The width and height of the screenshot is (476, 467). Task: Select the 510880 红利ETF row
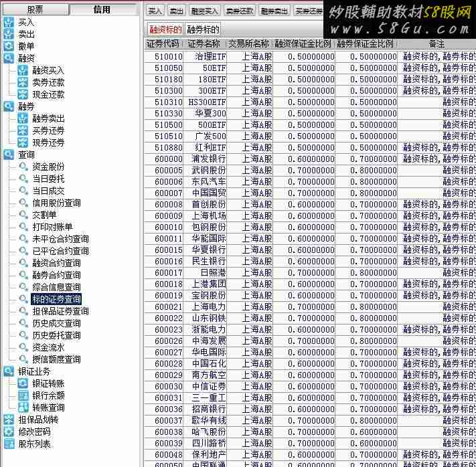coord(310,147)
